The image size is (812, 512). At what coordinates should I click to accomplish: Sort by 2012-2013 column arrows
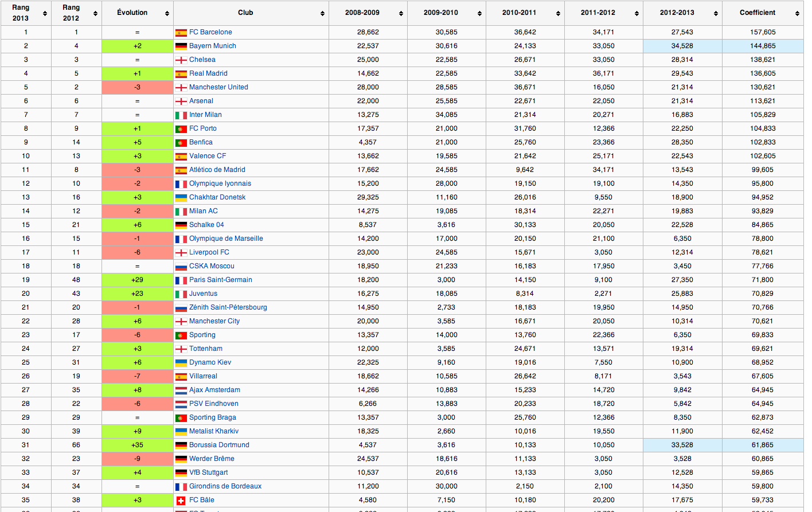pyautogui.click(x=716, y=13)
